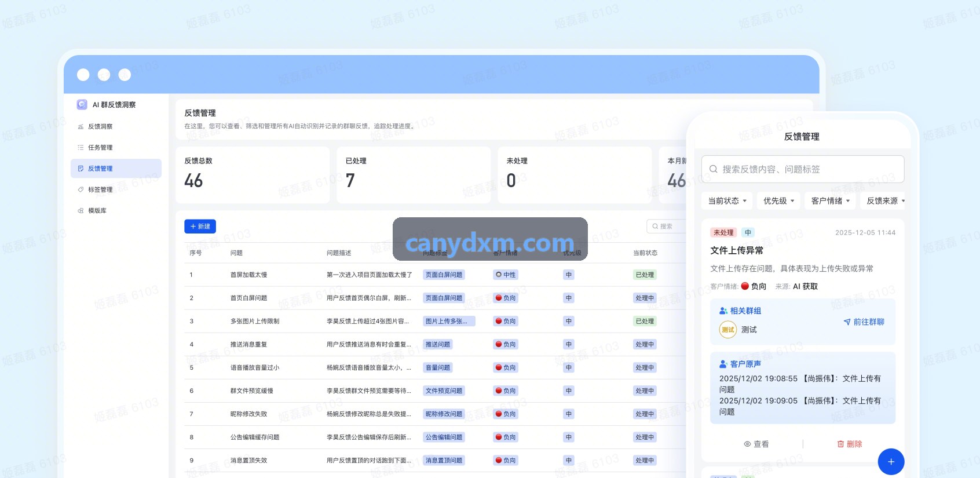The image size is (980, 478).
Task: Expand the 当前状态 filter dropdown
Action: coord(727,201)
